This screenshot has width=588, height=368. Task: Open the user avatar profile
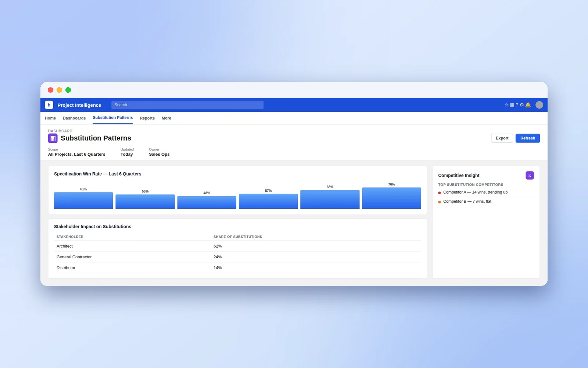(x=539, y=105)
